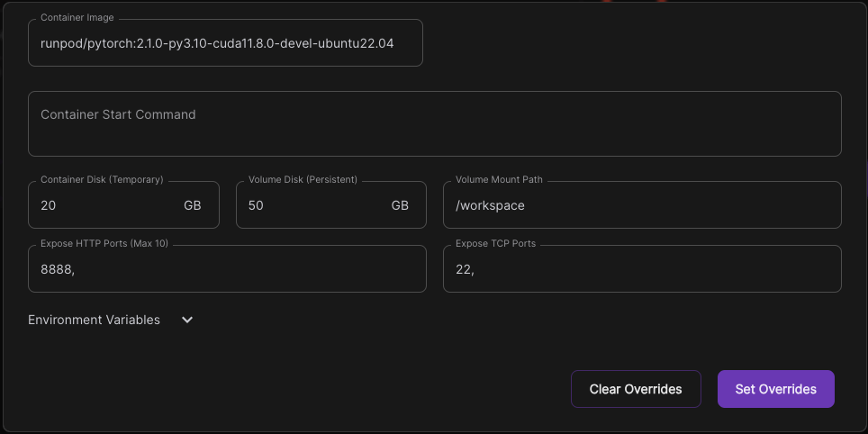Viewport: 868px width, 434px height.
Task: Click the Expose HTTP Ports (Max 10) label
Action: coord(104,243)
